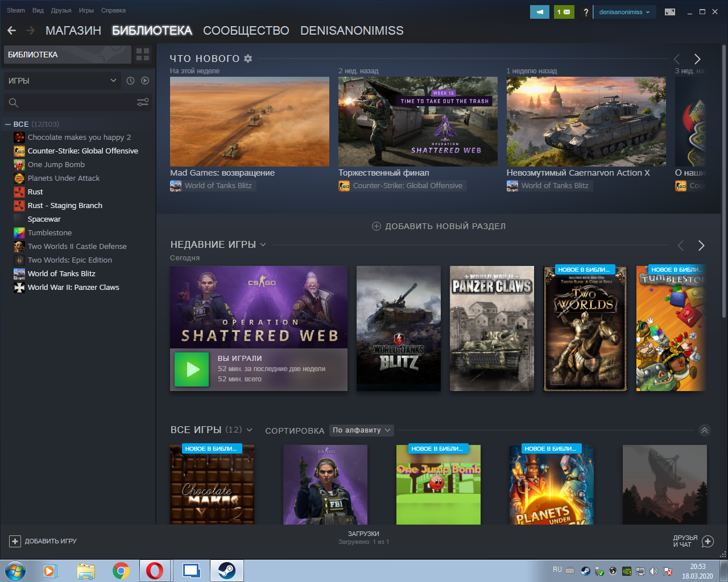Screen dimensions: 728x582
Task: Open the NVIDIA tray icon
Action: pos(626,571)
